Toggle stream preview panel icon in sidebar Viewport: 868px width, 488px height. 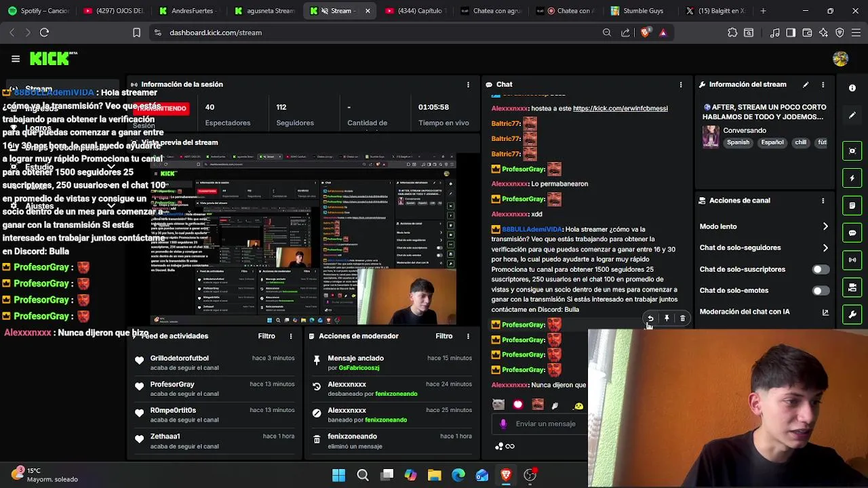(852, 150)
